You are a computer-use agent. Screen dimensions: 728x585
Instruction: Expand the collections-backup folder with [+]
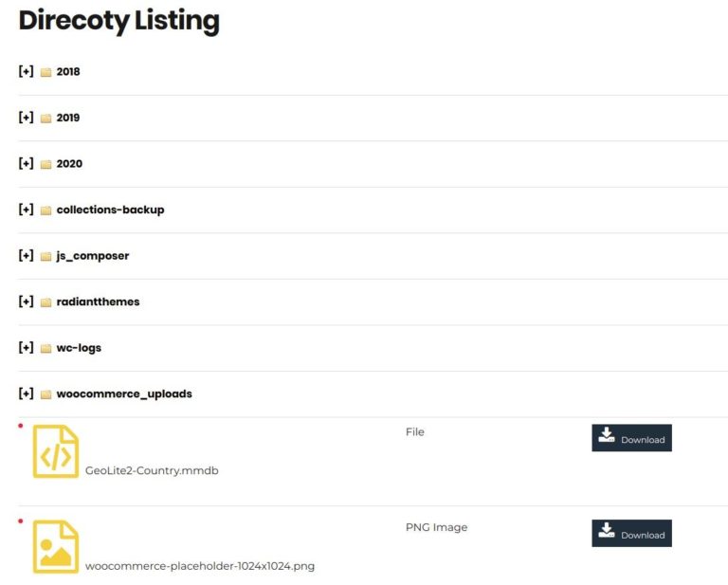[x=26, y=210]
